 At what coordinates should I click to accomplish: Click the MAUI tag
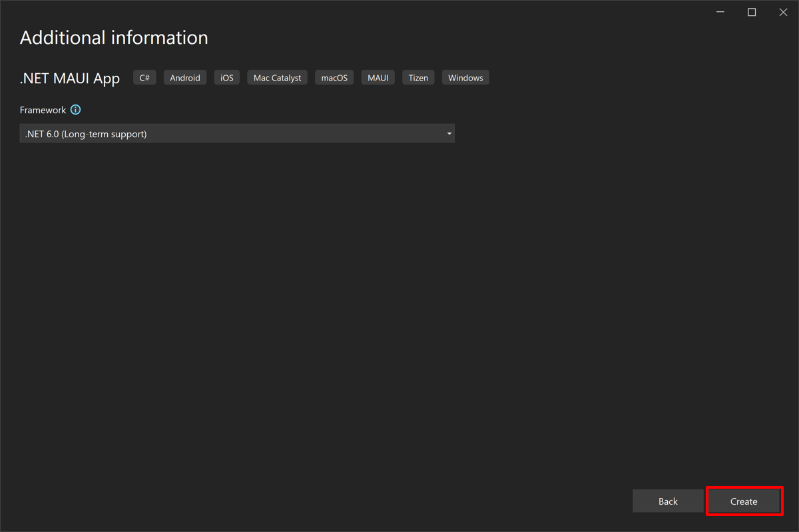coord(378,78)
